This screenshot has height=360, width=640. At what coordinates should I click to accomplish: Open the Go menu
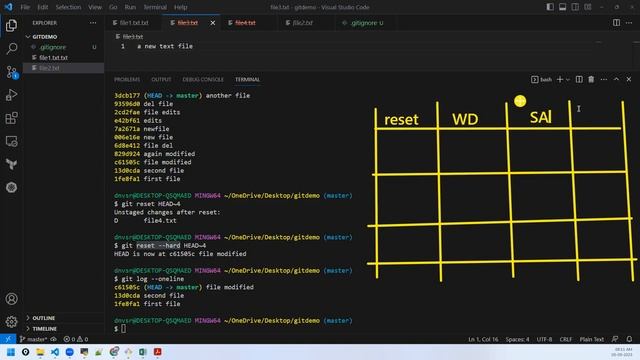pyautogui.click(x=113, y=7)
